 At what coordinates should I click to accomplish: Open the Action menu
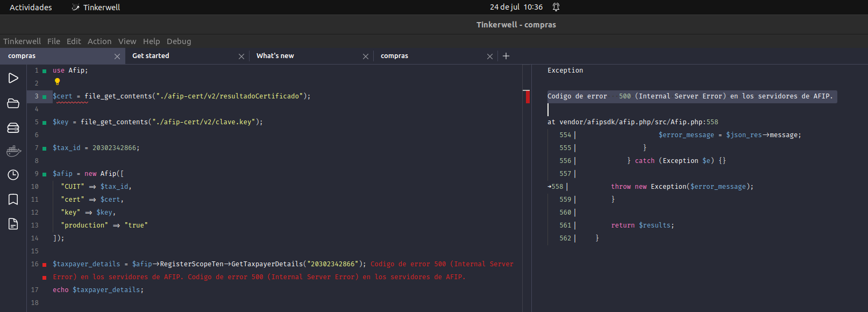pos(99,41)
